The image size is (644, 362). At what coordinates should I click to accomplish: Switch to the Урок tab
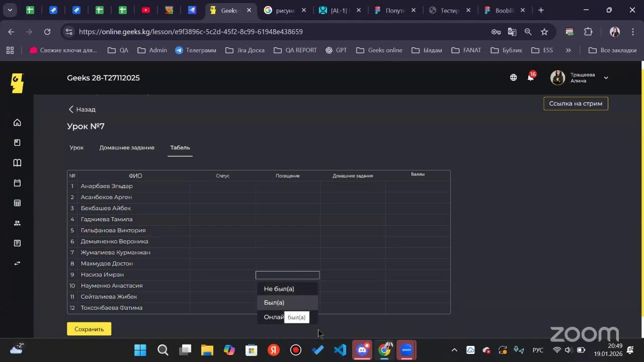click(76, 147)
